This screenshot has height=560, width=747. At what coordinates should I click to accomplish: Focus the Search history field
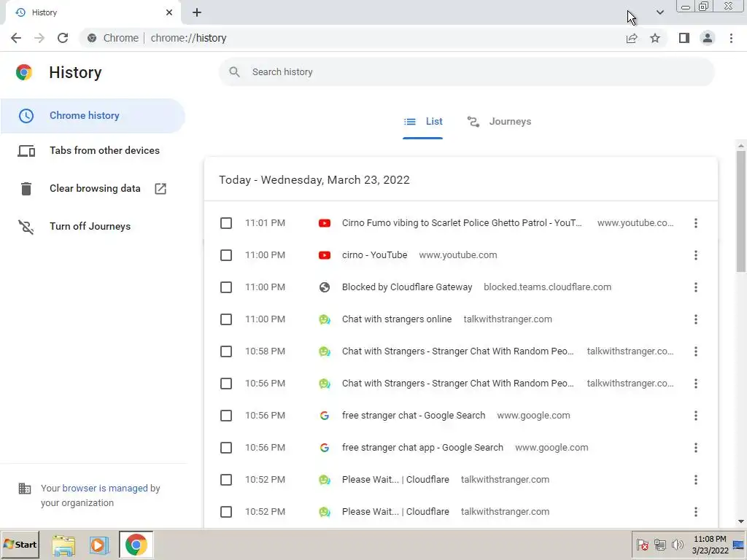pyautogui.click(x=467, y=72)
